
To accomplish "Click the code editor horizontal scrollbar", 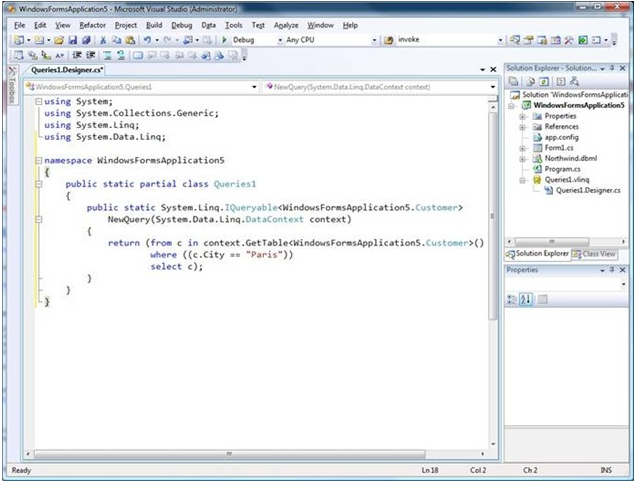I will coord(255,454).
